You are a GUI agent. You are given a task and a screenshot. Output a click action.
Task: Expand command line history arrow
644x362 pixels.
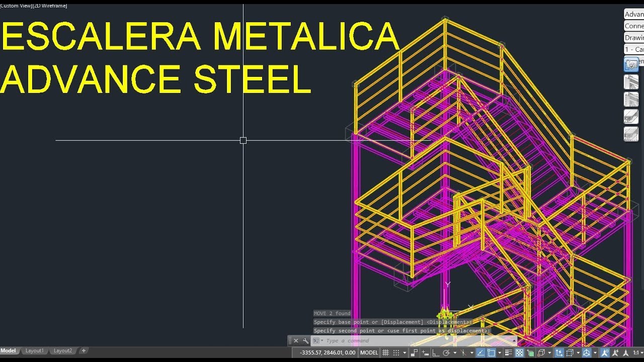(x=513, y=340)
